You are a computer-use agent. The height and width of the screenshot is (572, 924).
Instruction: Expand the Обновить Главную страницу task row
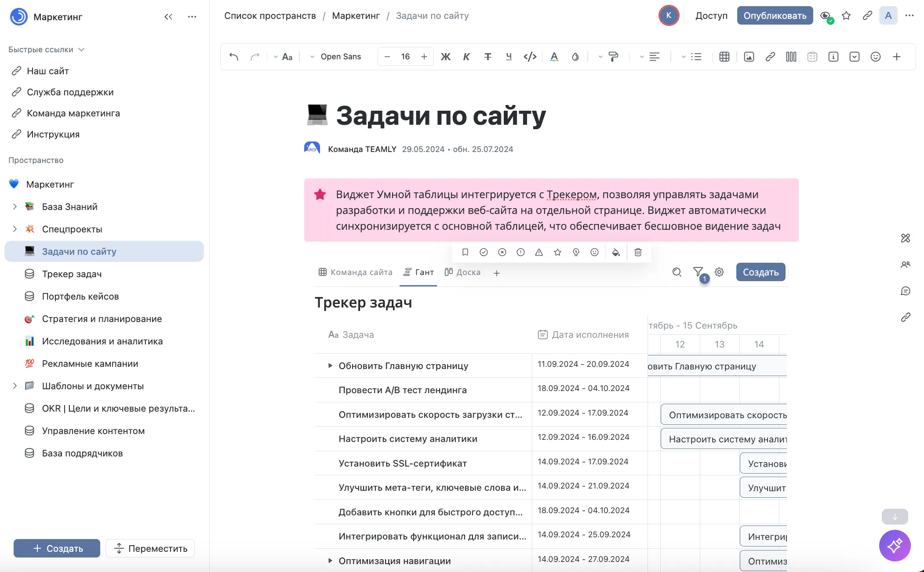pos(330,366)
